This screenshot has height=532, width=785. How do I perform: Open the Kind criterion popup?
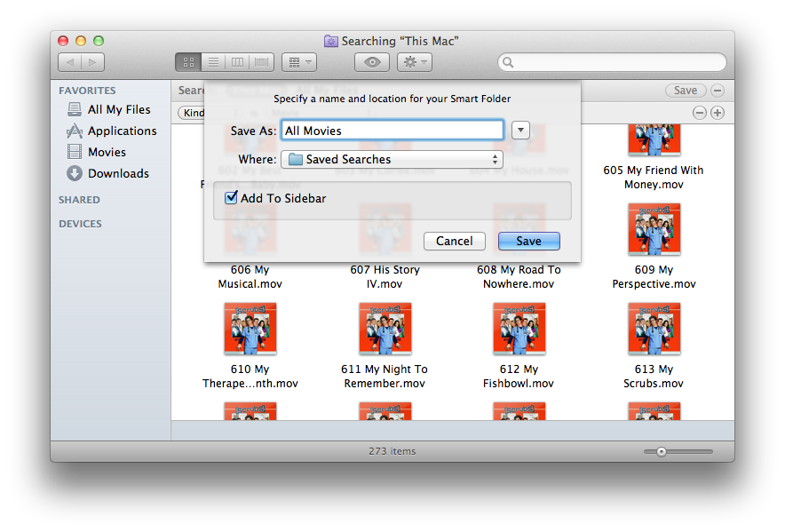[192, 113]
